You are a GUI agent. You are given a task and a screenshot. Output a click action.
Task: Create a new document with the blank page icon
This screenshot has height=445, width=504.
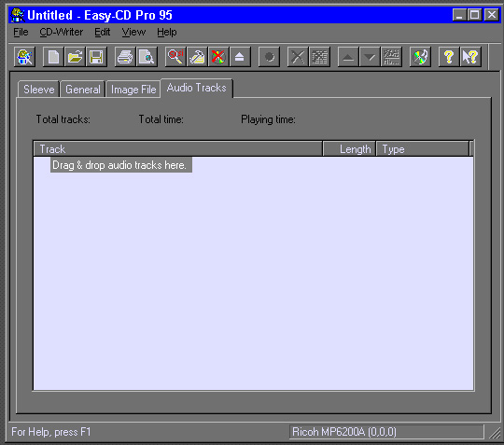pyautogui.click(x=53, y=57)
